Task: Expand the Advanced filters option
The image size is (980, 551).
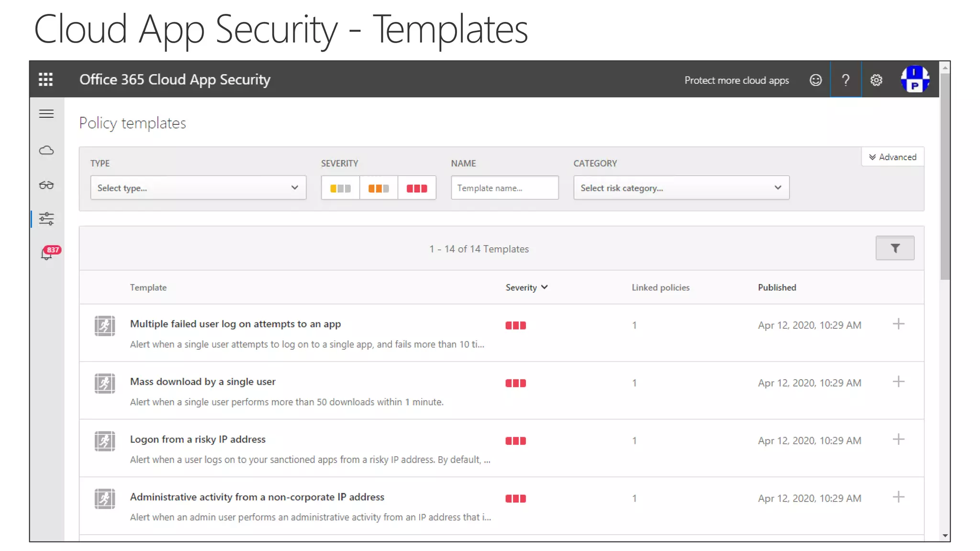Action: [x=892, y=157]
